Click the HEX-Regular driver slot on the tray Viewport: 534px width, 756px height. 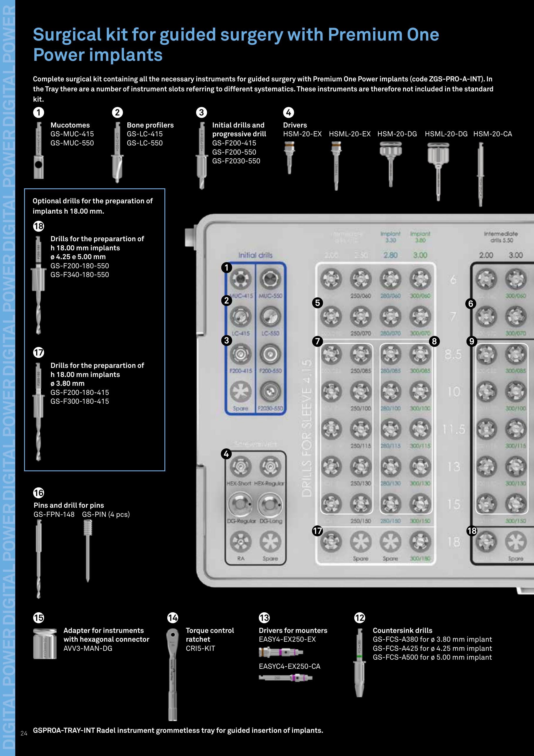tap(270, 467)
